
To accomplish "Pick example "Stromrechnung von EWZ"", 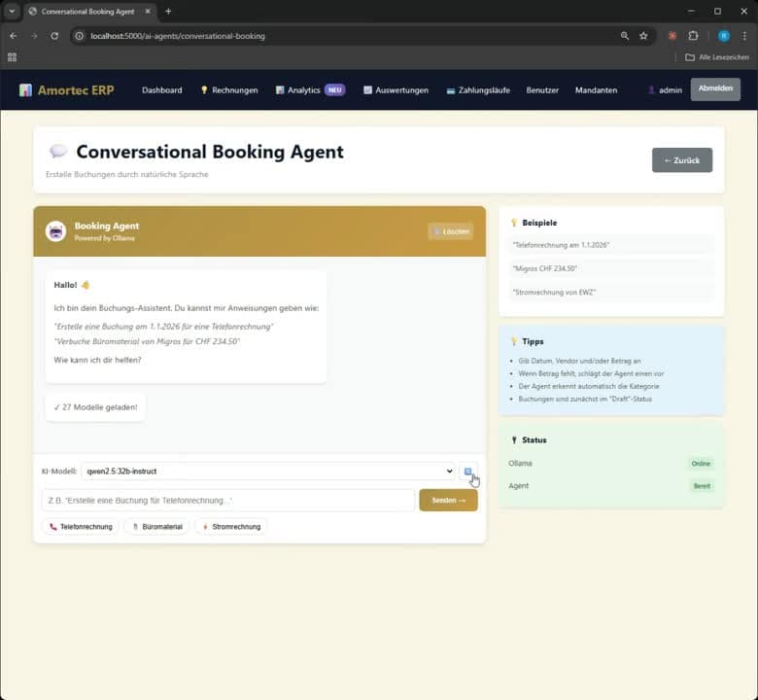I will coord(611,293).
